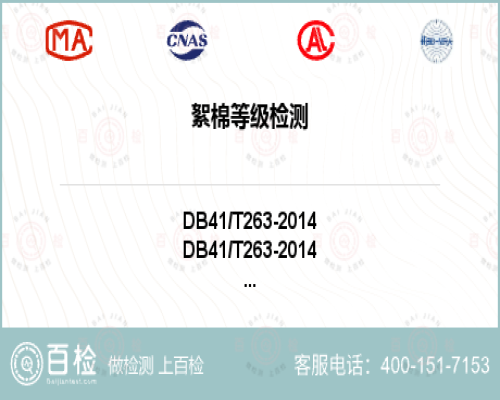Image resolution: width=500 pixels, height=400 pixels.
Task: Expand the ellipsis below the standards list
Action: [x=250, y=285]
